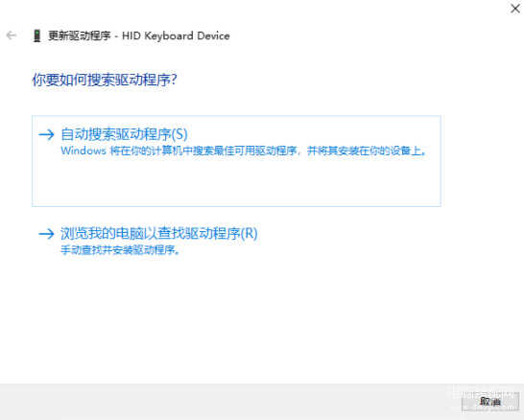The width and height of the screenshot is (524, 420).
Task: Click the arrow icon next to 浏览我的电脑
Action: point(46,233)
